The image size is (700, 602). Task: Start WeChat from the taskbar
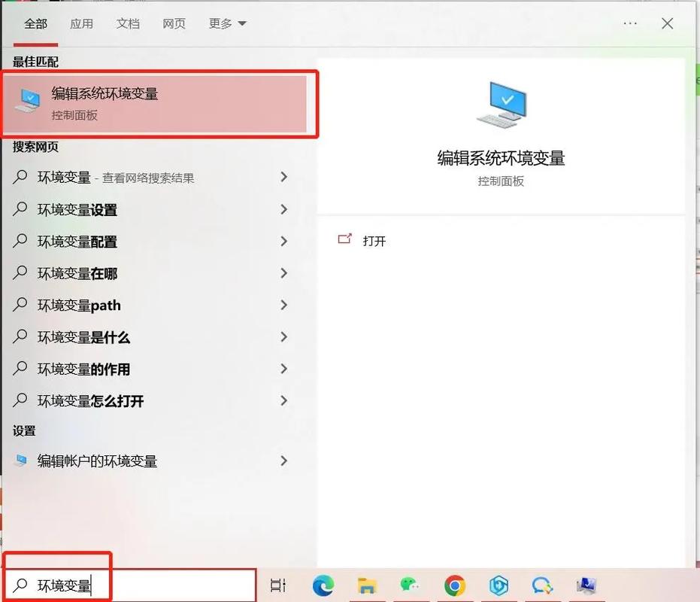[x=410, y=585]
